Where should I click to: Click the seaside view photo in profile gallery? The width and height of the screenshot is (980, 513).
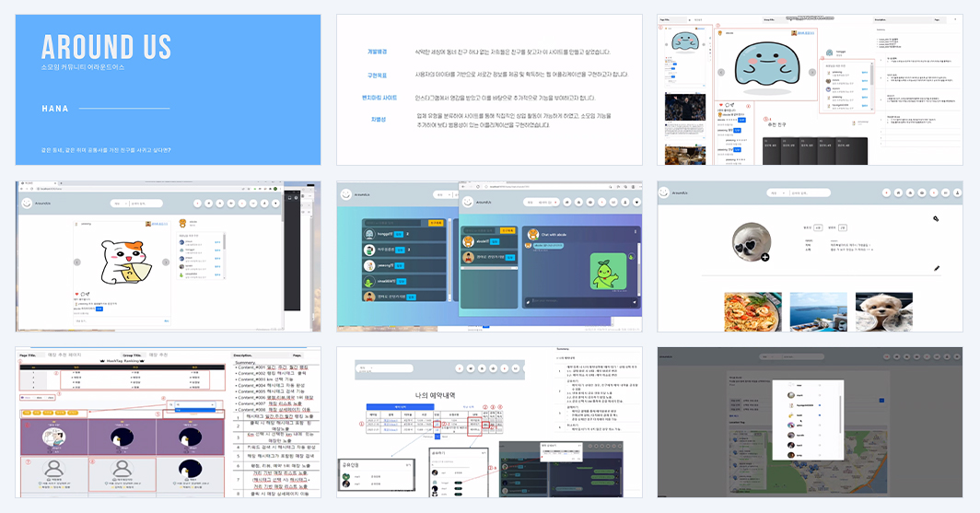click(x=818, y=311)
